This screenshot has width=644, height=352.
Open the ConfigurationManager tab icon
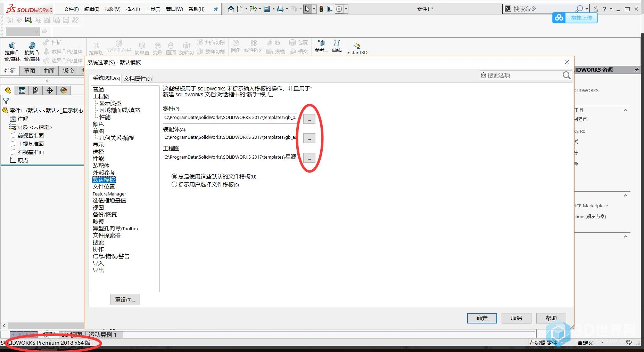click(x=36, y=90)
